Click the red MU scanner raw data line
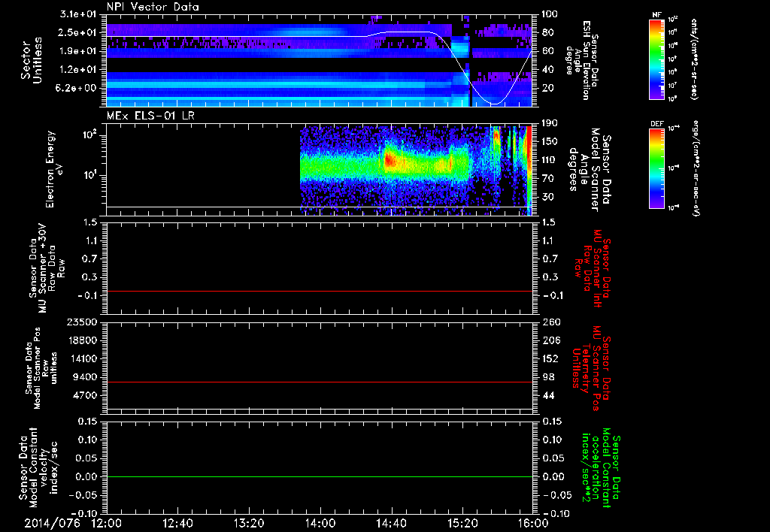Viewport: 770px width, 532px height. (320, 291)
